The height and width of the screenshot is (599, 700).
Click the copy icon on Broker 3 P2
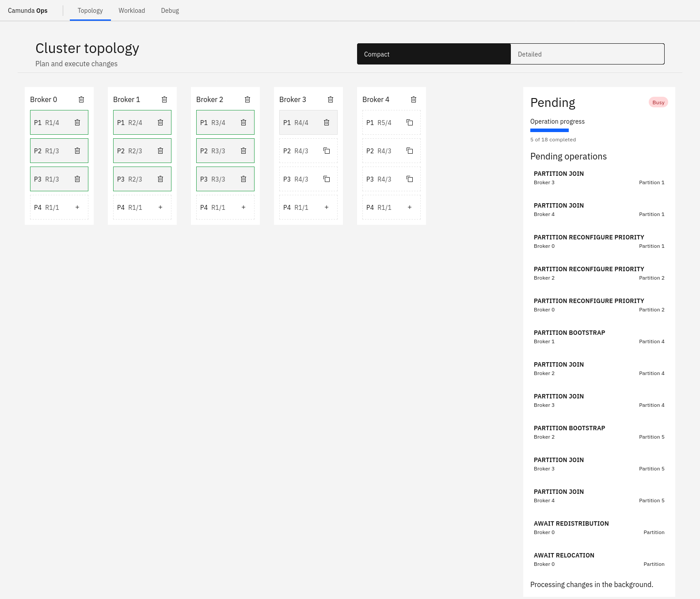[327, 151]
